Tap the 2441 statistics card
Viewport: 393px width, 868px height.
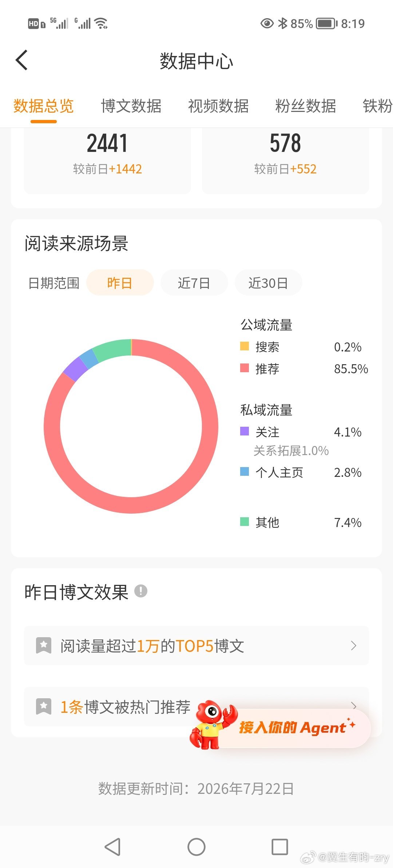(x=107, y=160)
